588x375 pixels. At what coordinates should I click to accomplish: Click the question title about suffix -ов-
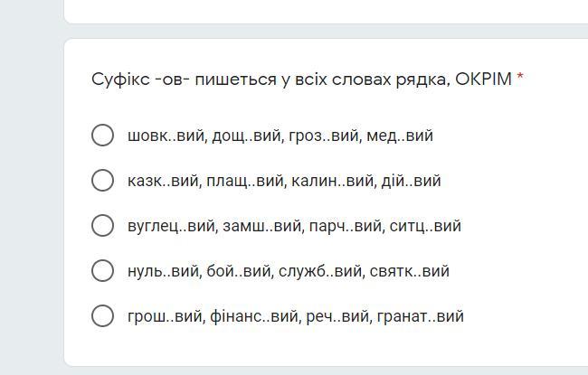301,80
